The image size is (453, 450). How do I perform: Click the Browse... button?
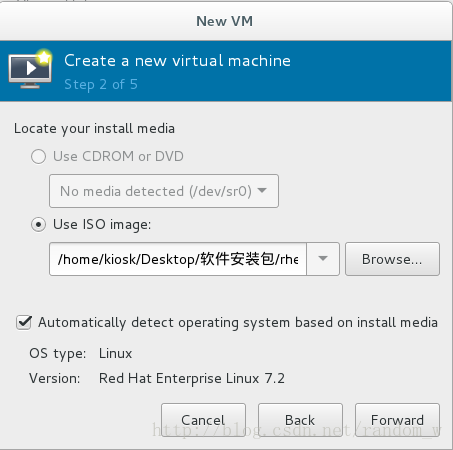click(x=392, y=259)
